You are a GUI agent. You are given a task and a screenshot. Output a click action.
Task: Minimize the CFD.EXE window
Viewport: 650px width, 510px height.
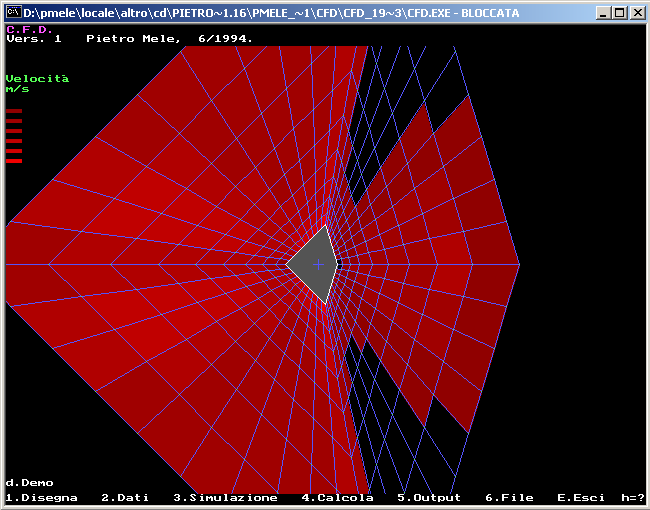(x=604, y=13)
